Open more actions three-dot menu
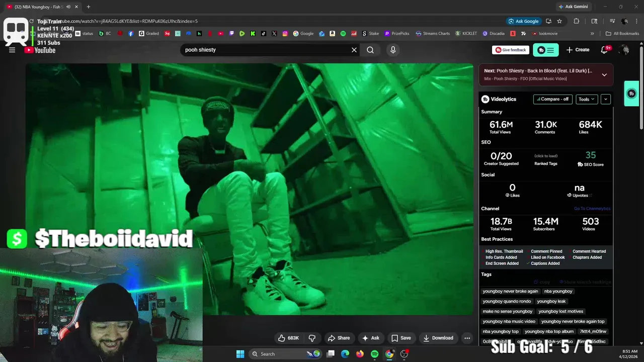Image resolution: width=644 pixels, height=362 pixels. [x=467, y=338]
